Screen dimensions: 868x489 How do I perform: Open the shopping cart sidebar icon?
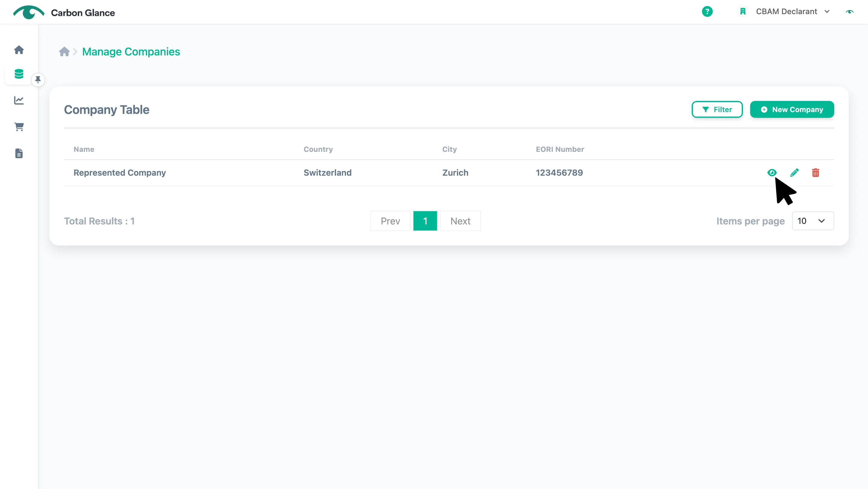(x=19, y=127)
